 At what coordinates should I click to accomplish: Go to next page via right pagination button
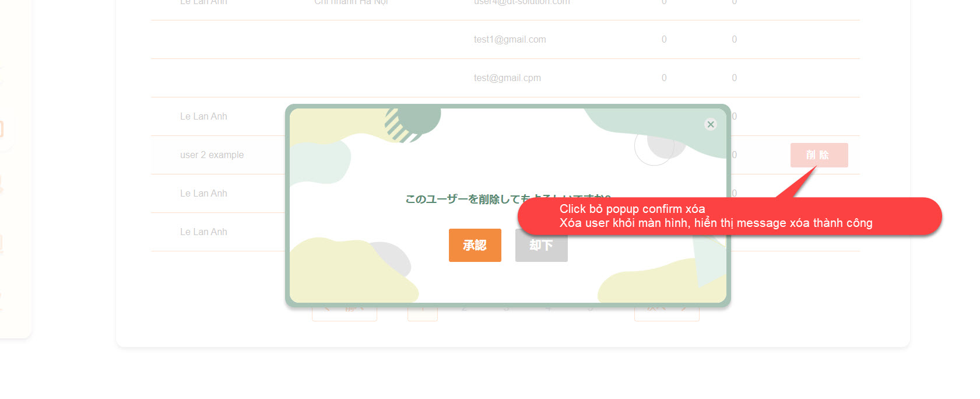pyautogui.click(x=666, y=313)
